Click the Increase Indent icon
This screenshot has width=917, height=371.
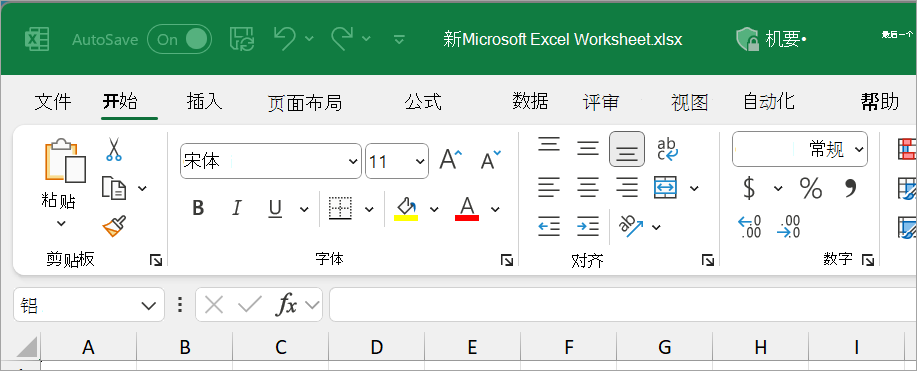coord(588,226)
